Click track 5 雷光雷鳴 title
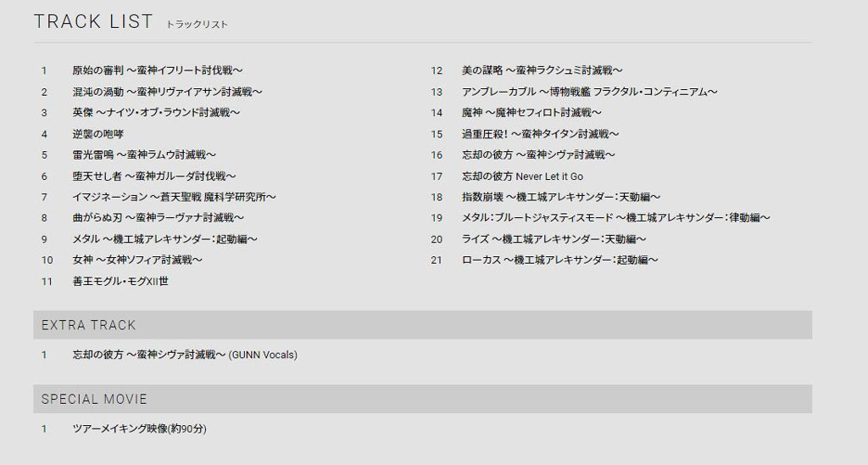This screenshot has height=465, width=868. pos(144,154)
